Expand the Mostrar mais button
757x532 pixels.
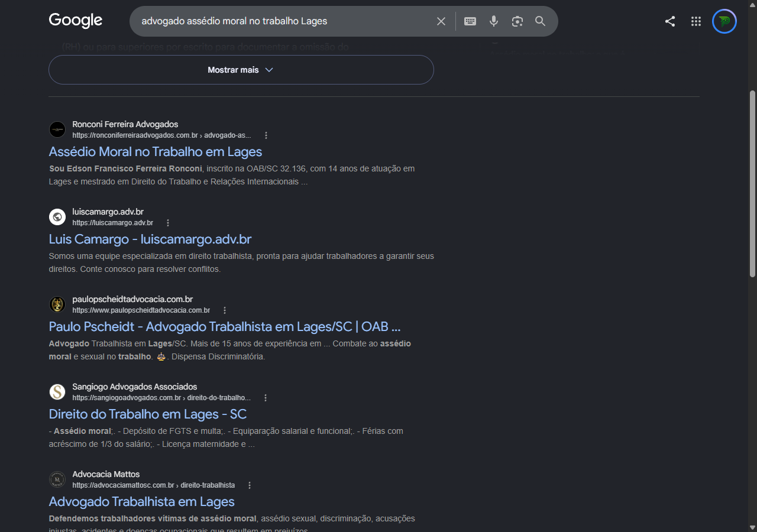pos(241,70)
